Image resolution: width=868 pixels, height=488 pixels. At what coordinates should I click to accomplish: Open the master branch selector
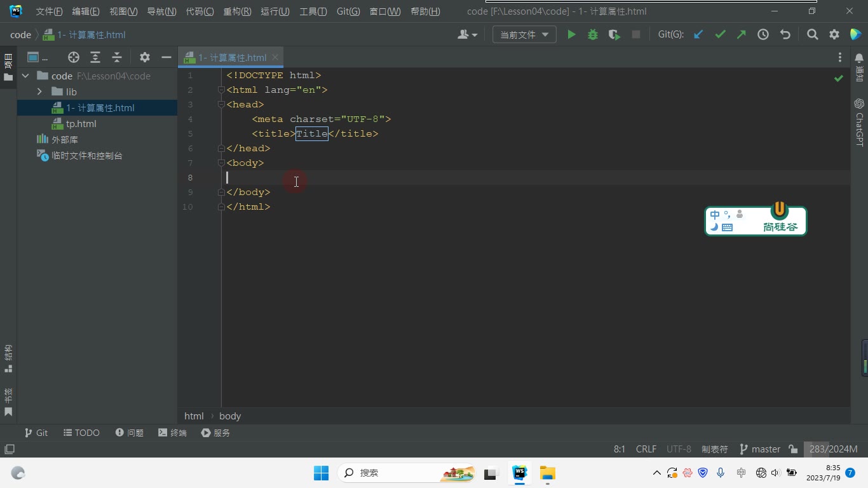tap(760, 449)
